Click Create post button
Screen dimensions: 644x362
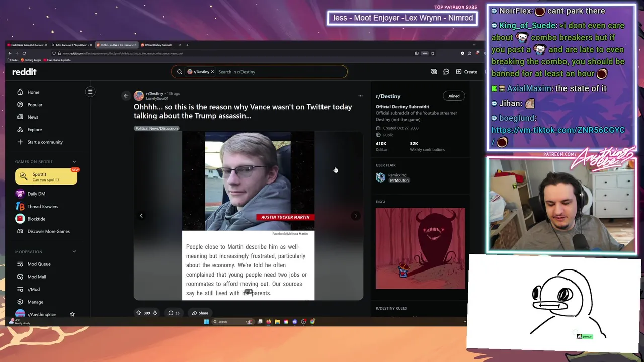coord(466,72)
